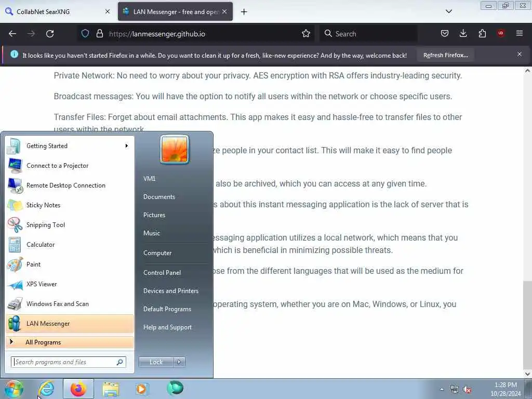Click the green round taskbar icon
Viewport: 532px width, 399px height.
click(175, 388)
